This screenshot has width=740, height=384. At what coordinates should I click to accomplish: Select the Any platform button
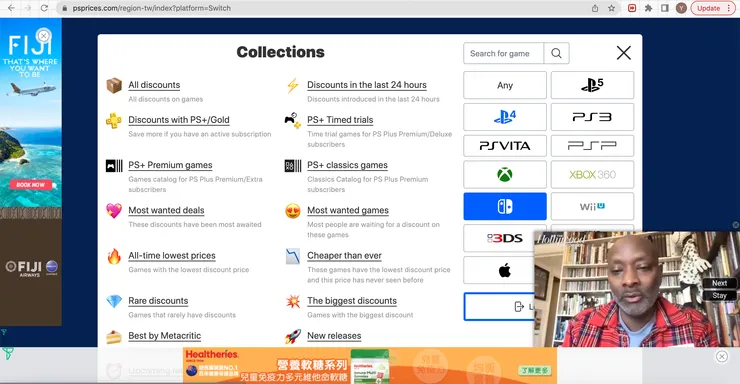pos(505,85)
